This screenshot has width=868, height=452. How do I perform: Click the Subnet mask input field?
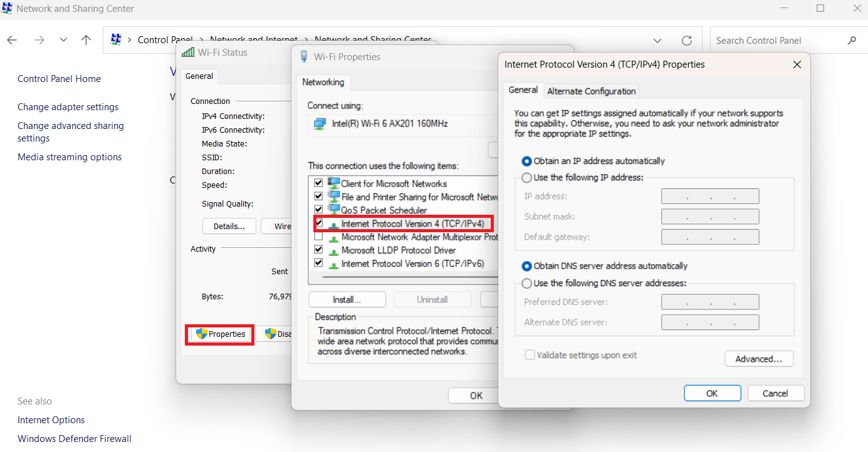tap(710, 217)
